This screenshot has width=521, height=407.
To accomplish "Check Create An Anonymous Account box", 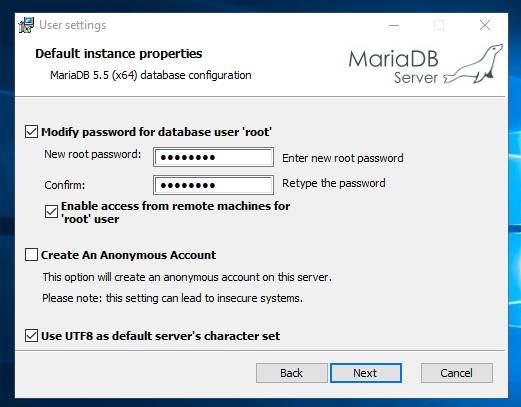I will tap(31, 255).
